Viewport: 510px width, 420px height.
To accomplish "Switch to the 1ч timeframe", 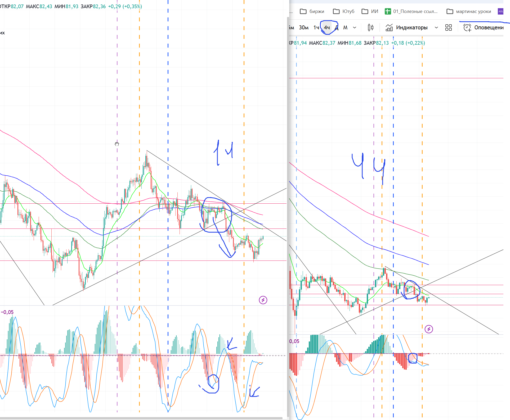I will [x=316, y=28].
